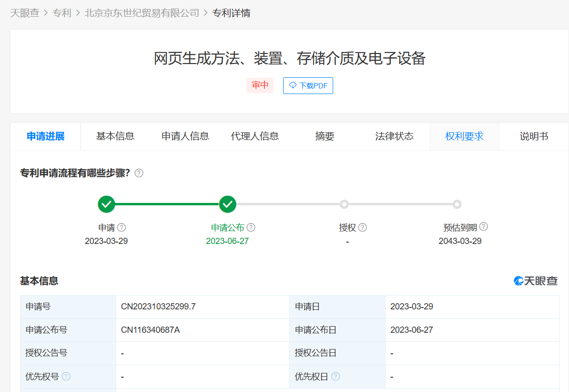569x392 pixels.
Task: Click the 审中 status tag
Action: [260, 85]
